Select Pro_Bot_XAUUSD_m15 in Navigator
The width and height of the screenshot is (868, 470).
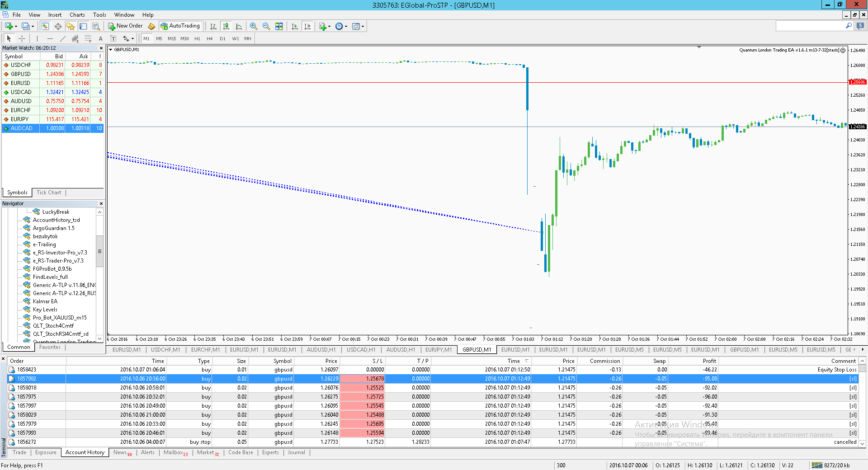tap(60, 318)
